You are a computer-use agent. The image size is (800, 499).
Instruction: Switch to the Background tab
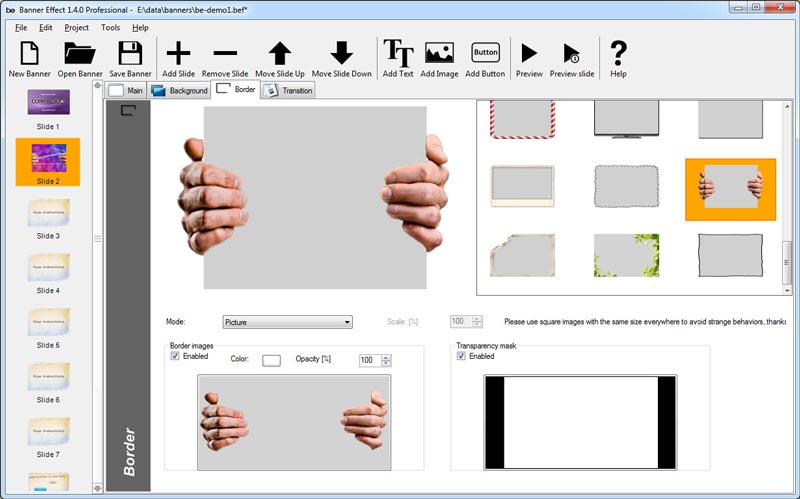pyautogui.click(x=181, y=91)
